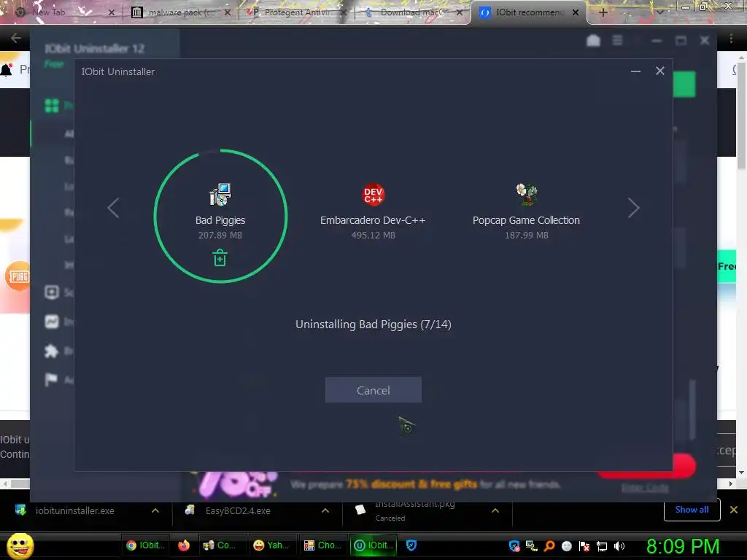Viewport: 747px width, 560px height.
Task: Expand options for InstallAssistant.pkg download
Action: click(x=495, y=510)
